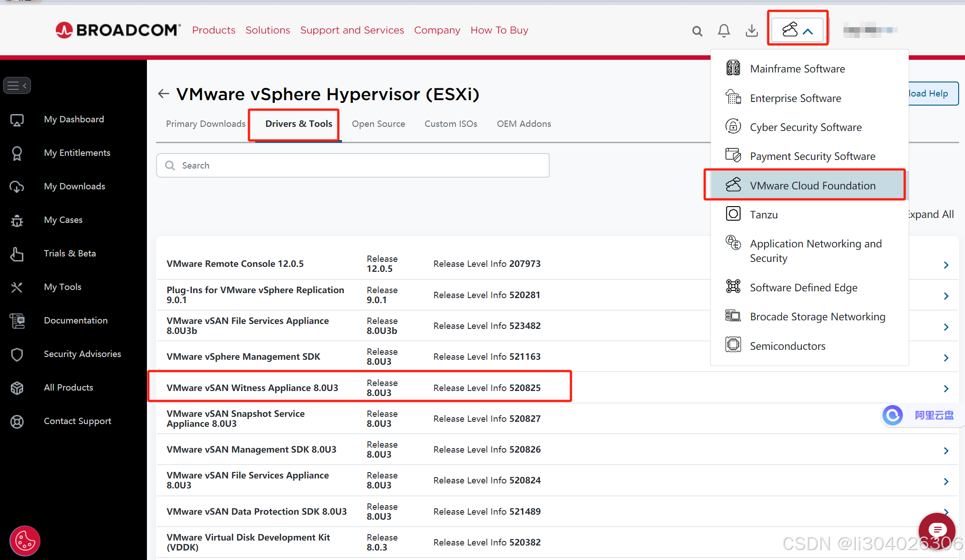
Task: Collapse the cloud division selector dropdown
Action: click(797, 30)
